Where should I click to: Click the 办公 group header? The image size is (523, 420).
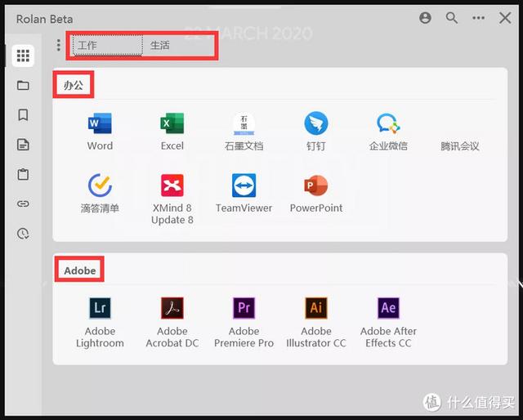pos(74,85)
